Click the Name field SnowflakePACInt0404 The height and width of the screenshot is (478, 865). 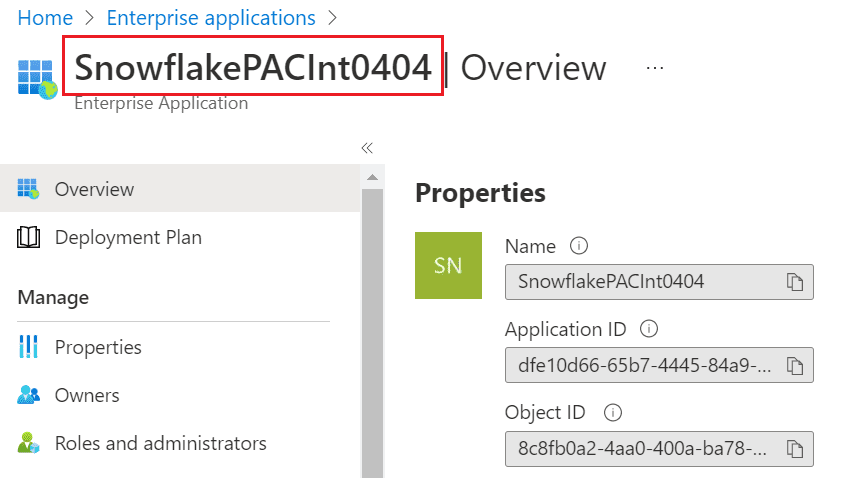click(659, 282)
